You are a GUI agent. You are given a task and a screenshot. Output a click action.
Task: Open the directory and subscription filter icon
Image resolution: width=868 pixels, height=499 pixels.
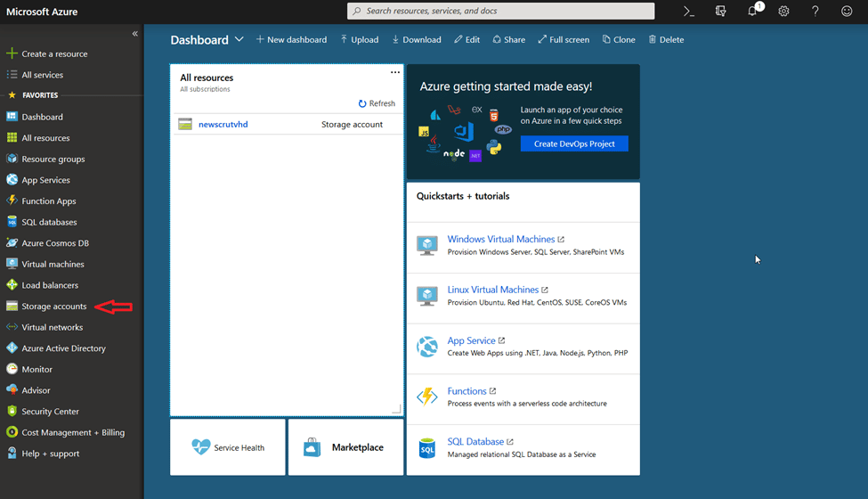(x=720, y=11)
